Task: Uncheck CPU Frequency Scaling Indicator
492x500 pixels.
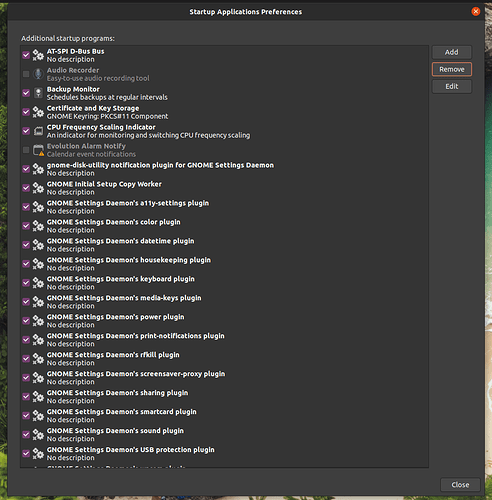Action: 26,131
